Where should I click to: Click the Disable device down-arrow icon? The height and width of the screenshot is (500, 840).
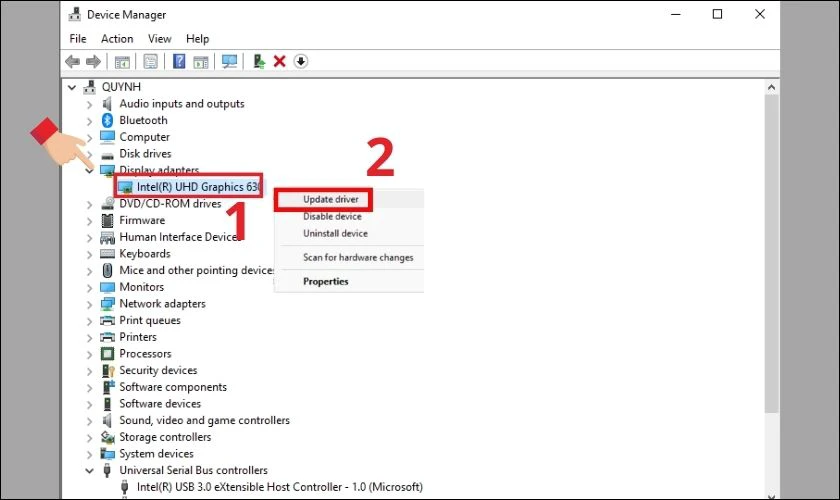click(301, 62)
